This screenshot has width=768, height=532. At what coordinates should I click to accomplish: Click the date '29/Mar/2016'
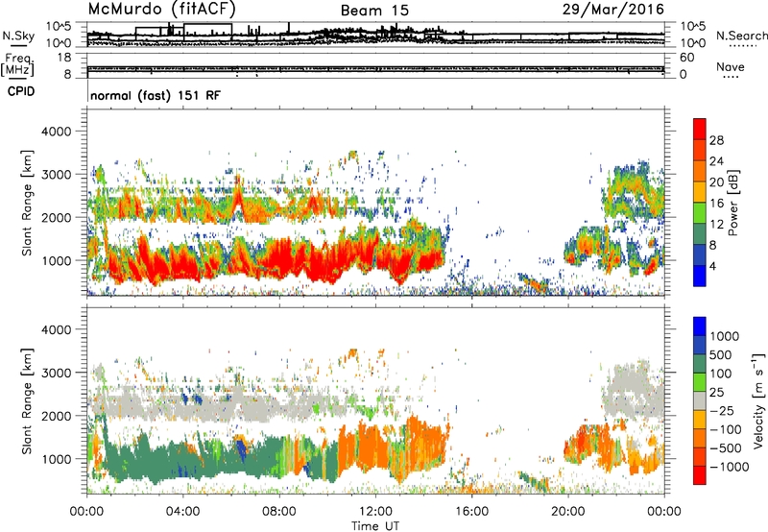click(x=613, y=9)
